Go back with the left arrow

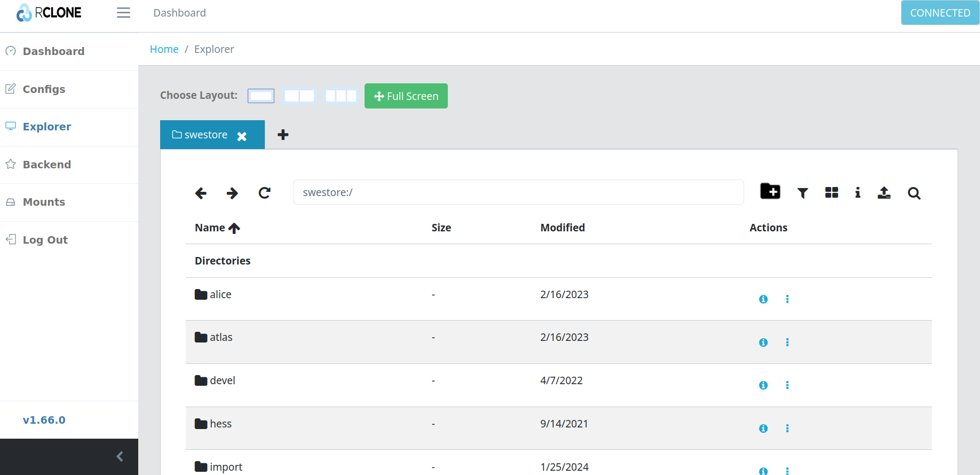coord(201,193)
